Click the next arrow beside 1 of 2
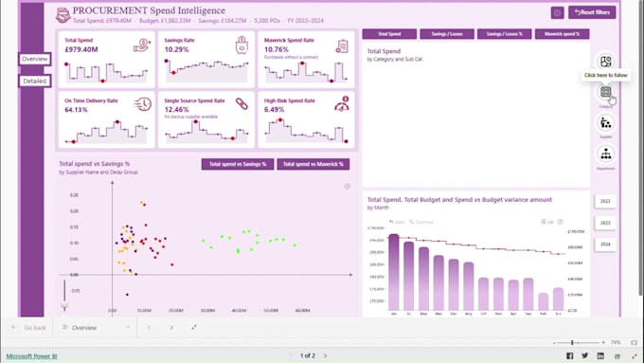The image size is (644, 363). coord(325,355)
